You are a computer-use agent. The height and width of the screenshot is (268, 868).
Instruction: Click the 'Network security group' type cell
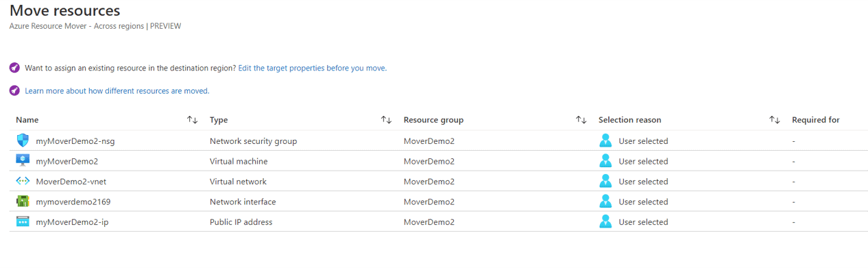tap(253, 141)
